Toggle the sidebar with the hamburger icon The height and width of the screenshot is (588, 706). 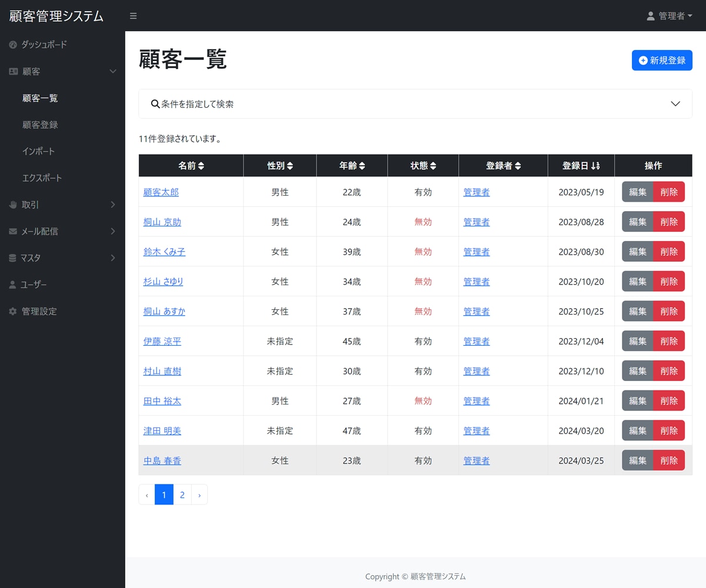(133, 16)
